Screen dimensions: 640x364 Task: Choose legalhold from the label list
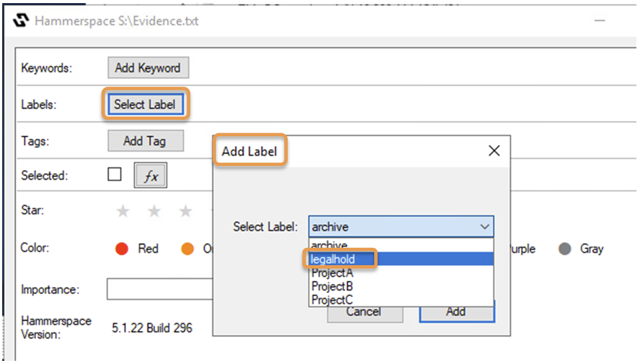[401, 259]
